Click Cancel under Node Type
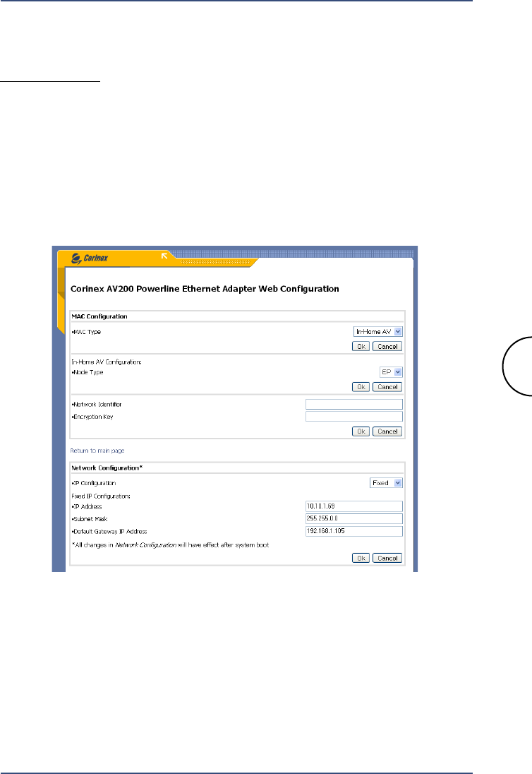The height and width of the screenshot is (774, 532). pyautogui.click(x=387, y=387)
